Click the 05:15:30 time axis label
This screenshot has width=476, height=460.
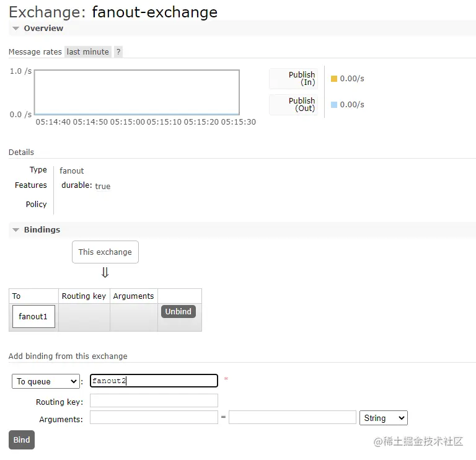tap(238, 122)
